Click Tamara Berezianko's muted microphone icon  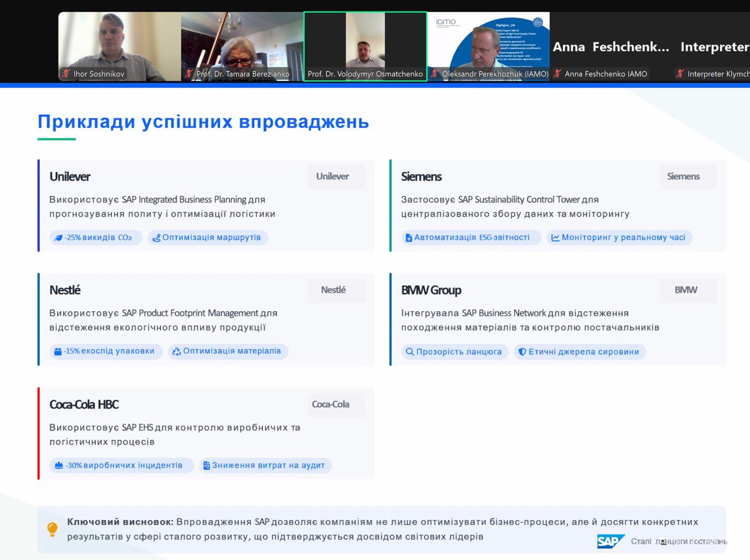(189, 74)
